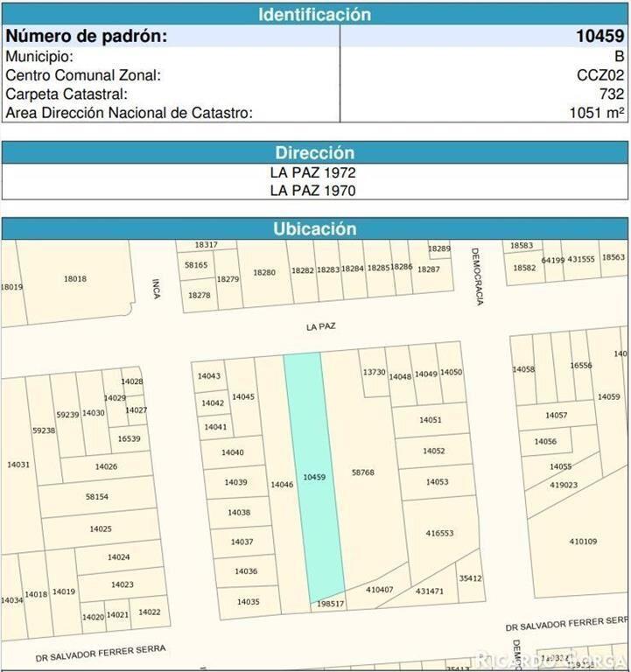This screenshot has width=631, height=672.
Task: Click the area value '1051 m²'
Action: (x=597, y=113)
